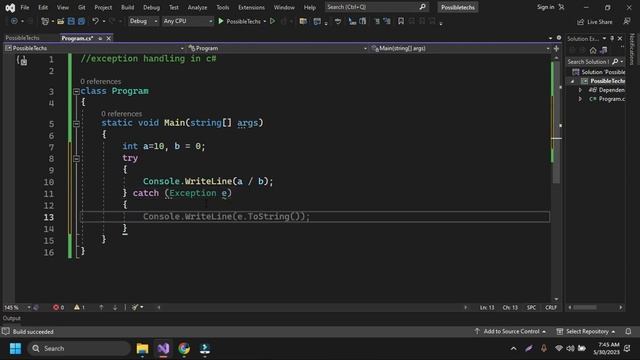
Task: Toggle SPC indentation setting in status strip
Action: 531,307
